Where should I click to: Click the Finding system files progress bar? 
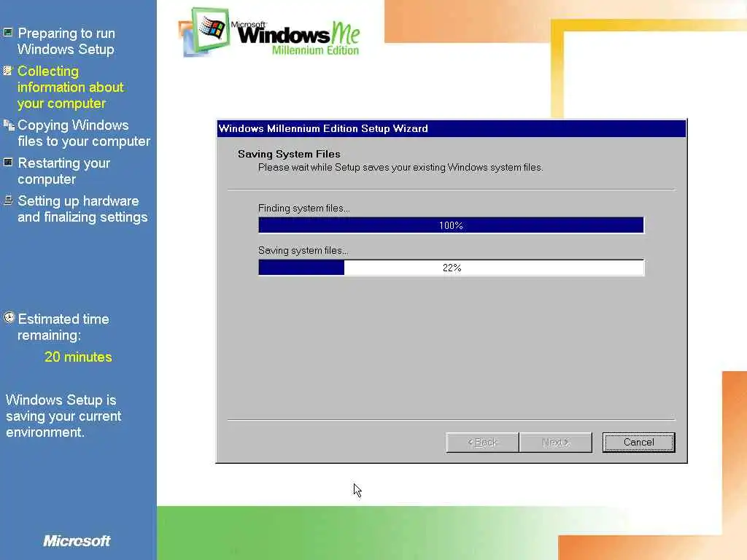[x=451, y=225]
